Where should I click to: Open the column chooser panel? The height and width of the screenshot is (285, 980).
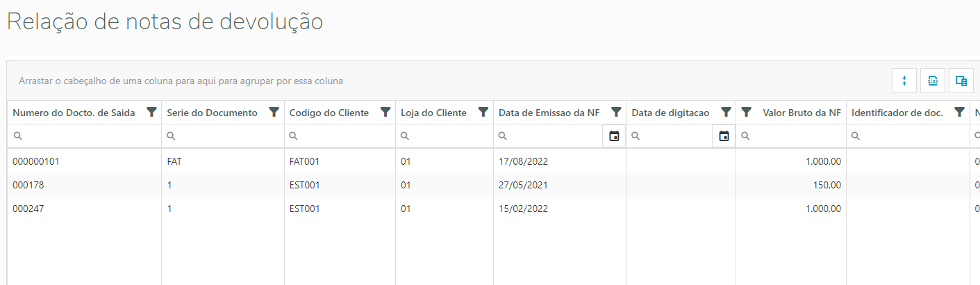coord(961,81)
